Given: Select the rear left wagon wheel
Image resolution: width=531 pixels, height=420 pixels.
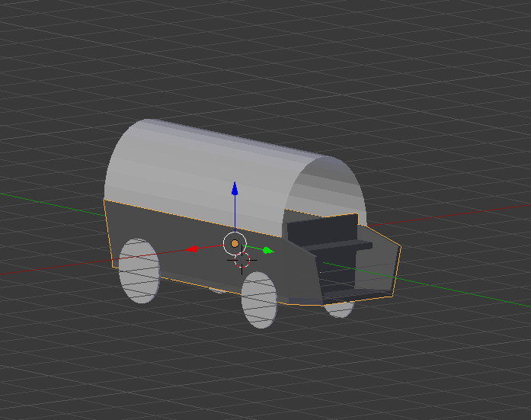Looking at the screenshot, I should point(139,271).
